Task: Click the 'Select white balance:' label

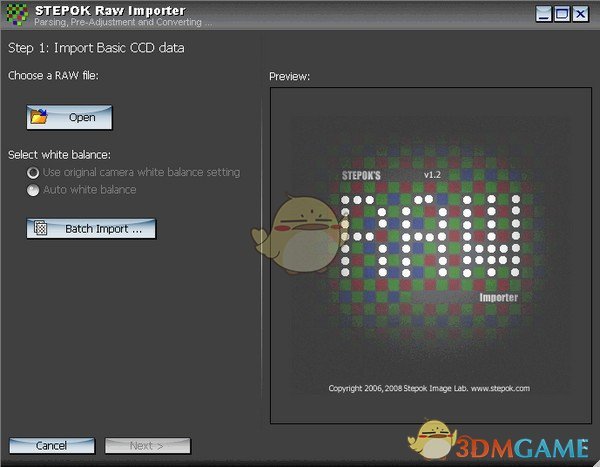Action: (x=59, y=155)
